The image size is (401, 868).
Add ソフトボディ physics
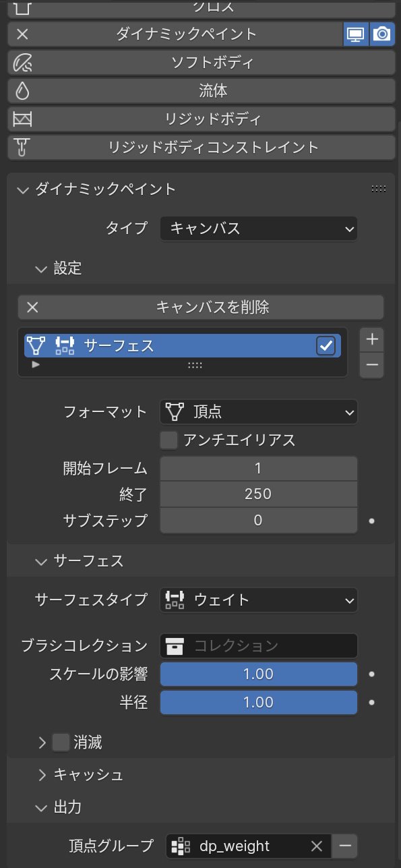point(201,63)
